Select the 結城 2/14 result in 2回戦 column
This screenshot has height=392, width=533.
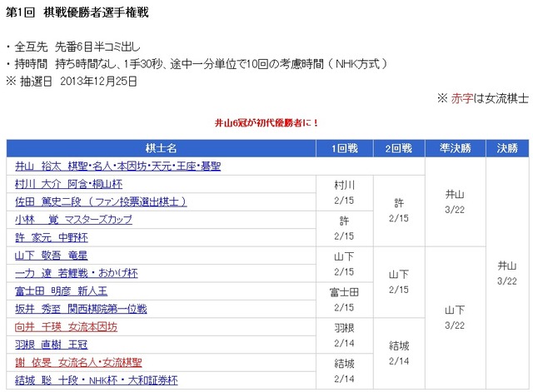[399, 354]
